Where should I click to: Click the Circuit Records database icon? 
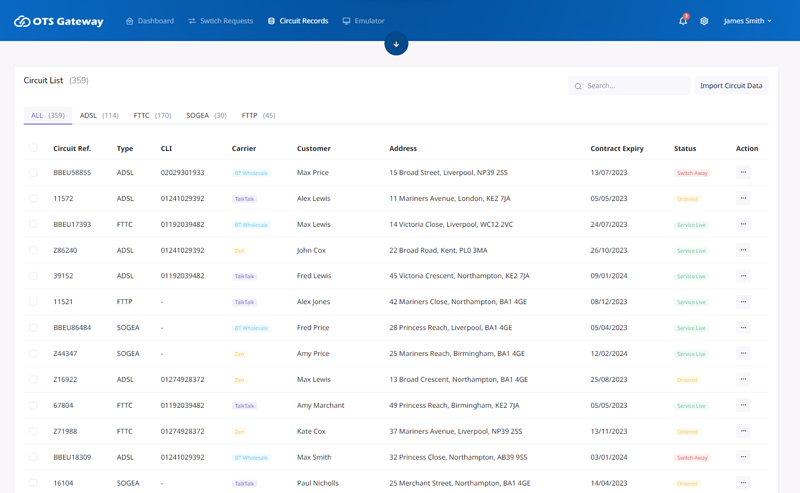[271, 21]
